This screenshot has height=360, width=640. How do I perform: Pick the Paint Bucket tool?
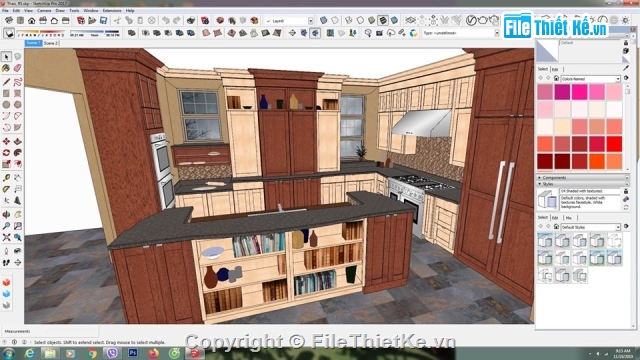(x=6, y=68)
